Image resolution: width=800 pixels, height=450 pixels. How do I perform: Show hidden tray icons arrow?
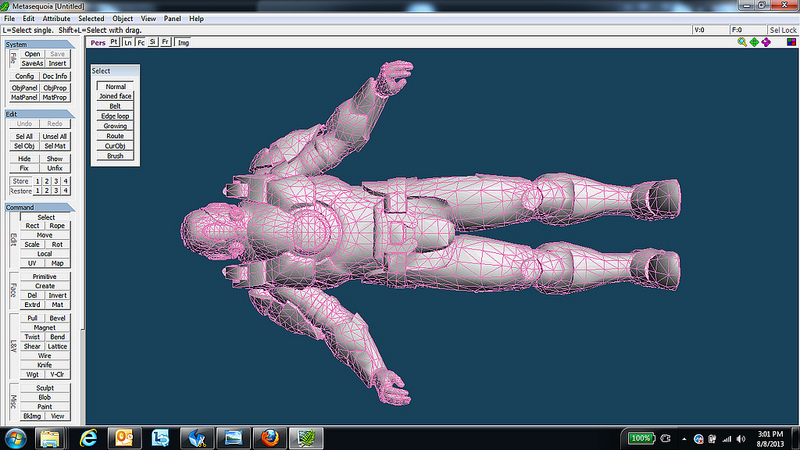684,439
